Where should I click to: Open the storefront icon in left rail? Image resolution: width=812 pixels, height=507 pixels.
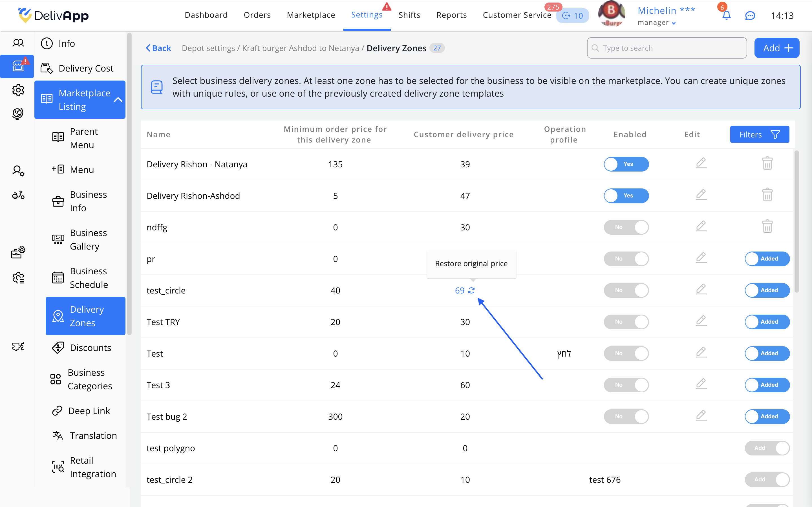pos(18,66)
